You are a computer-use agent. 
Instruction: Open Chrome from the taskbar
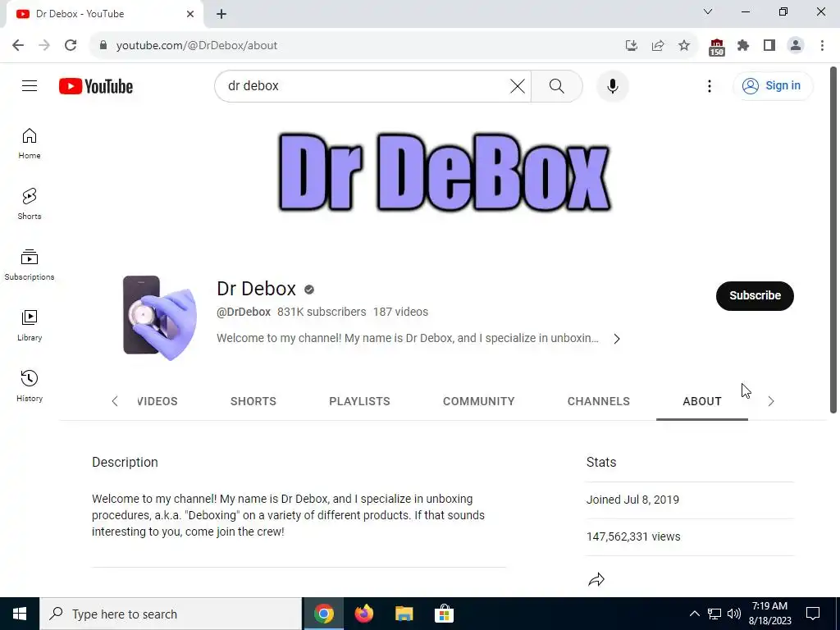pos(323,614)
